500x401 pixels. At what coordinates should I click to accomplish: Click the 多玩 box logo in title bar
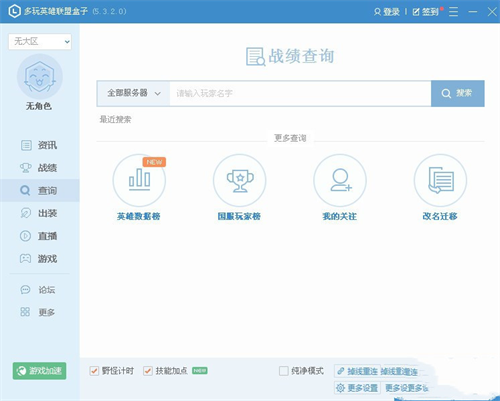14,11
